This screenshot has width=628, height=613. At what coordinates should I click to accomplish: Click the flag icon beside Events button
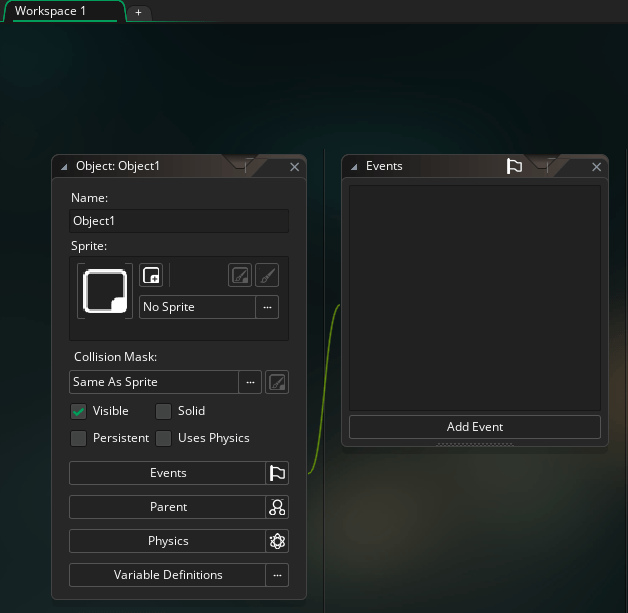tap(277, 473)
